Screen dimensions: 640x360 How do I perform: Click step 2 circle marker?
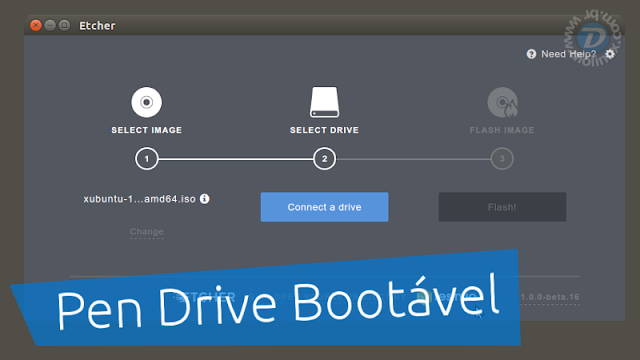pyautogui.click(x=324, y=159)
